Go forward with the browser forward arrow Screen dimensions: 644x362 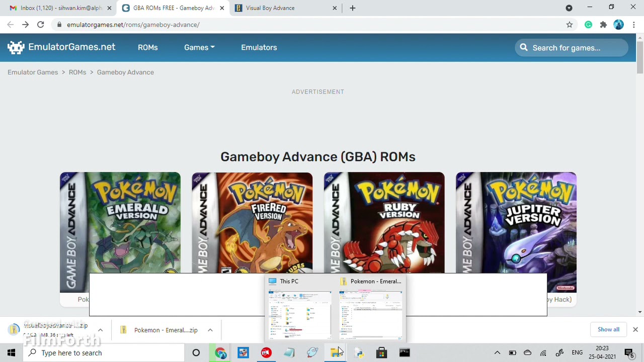pyautogui.click(x=25, y=25)
